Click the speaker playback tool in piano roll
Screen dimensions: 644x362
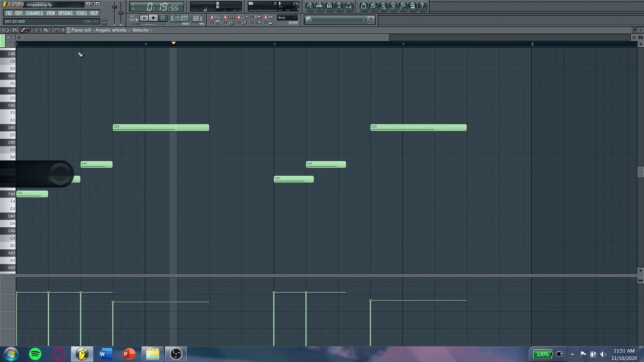(x=62, y=30)
